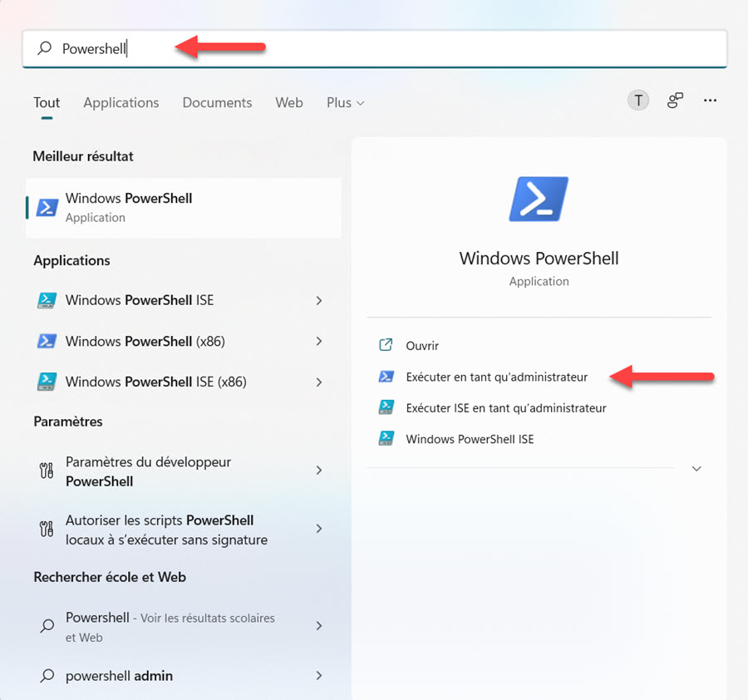The height and width of the screenshot is (700, 748).
Task: Click Ouvrir to launch PowerShell
Action: coord(422,346)
